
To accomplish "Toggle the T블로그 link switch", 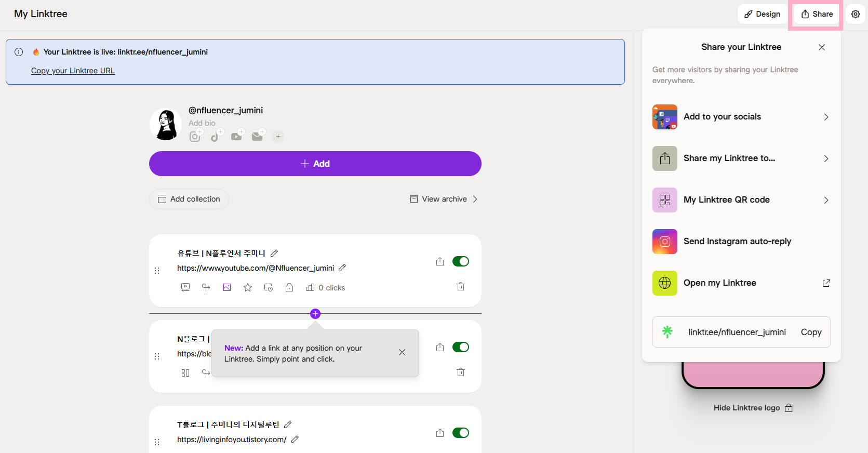I will [461, 433].
